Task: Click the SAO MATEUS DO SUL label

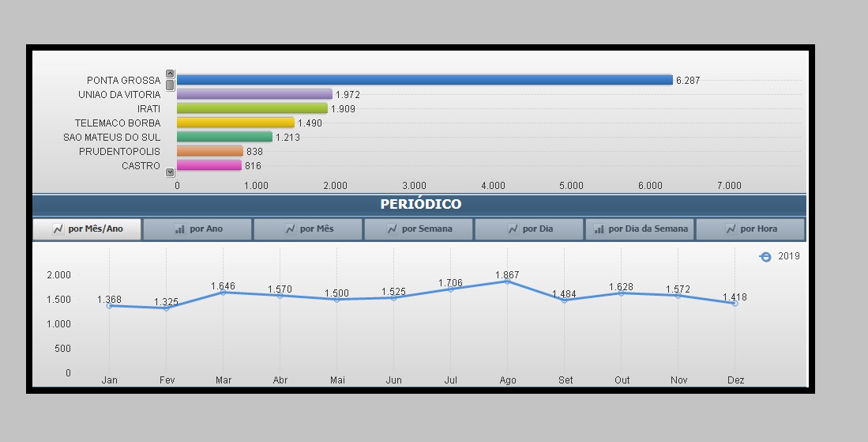Action: click(x=111, y=137)
